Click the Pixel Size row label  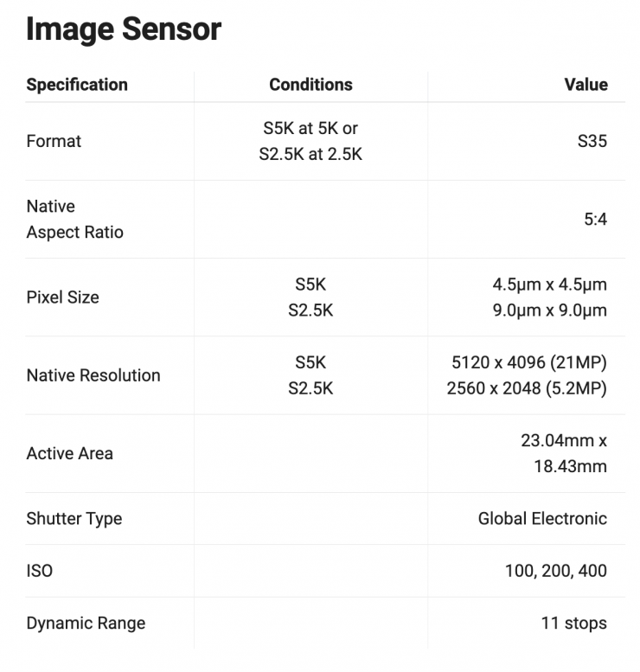62,297
